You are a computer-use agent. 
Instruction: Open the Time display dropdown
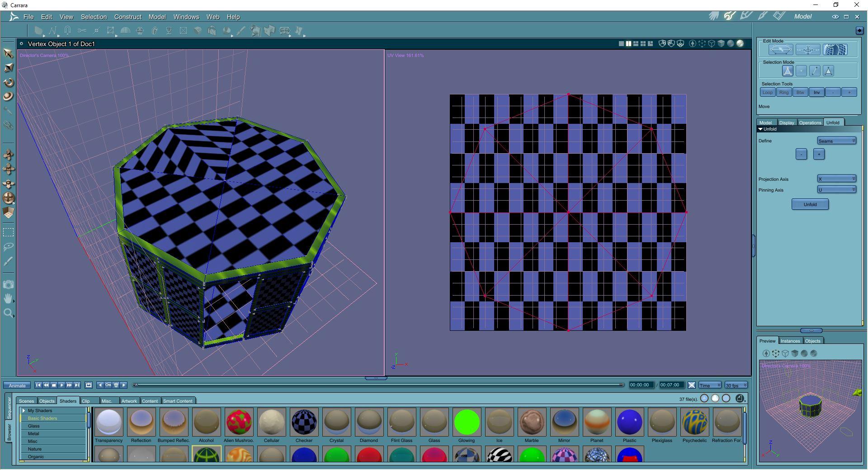[x=710, y=385]
